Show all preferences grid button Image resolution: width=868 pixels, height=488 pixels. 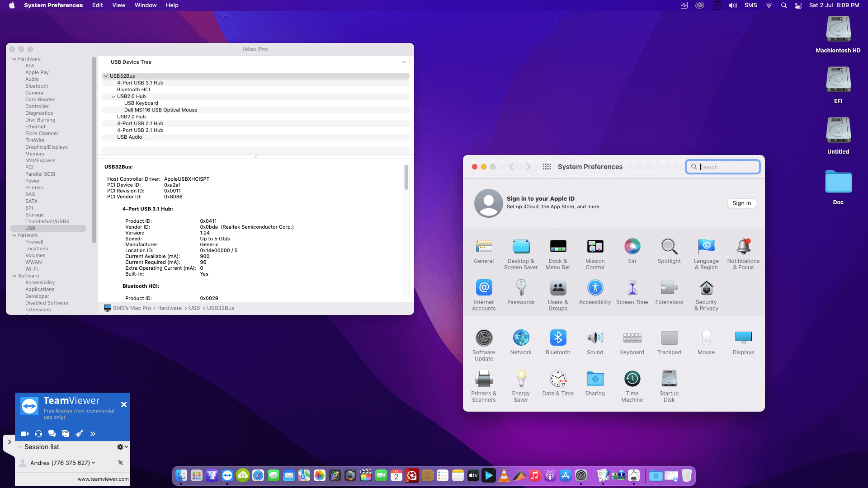coord(547,167)
